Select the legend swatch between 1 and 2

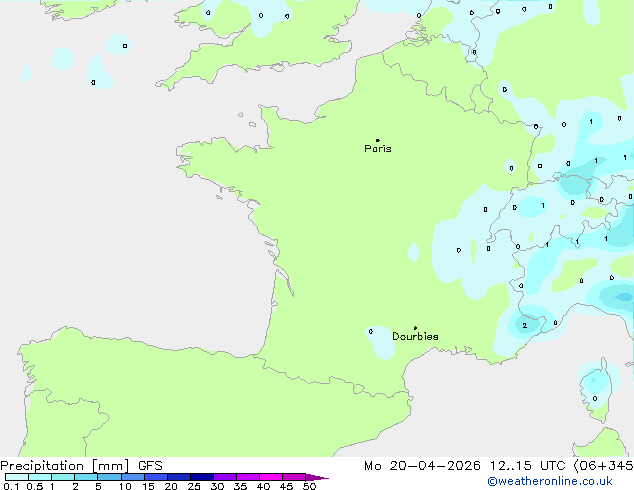pyautogui.click(x=63, y=477)
